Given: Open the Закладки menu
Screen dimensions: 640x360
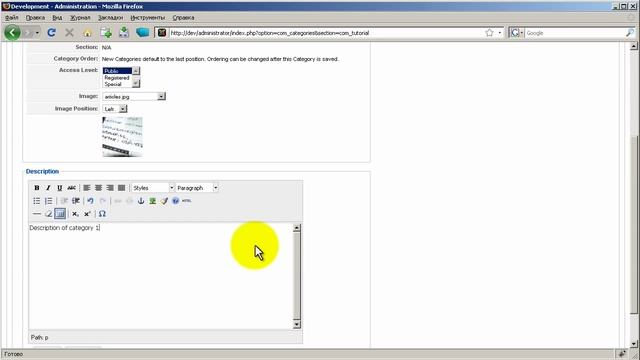Looking at the screenshot, I should click(110, 18).
